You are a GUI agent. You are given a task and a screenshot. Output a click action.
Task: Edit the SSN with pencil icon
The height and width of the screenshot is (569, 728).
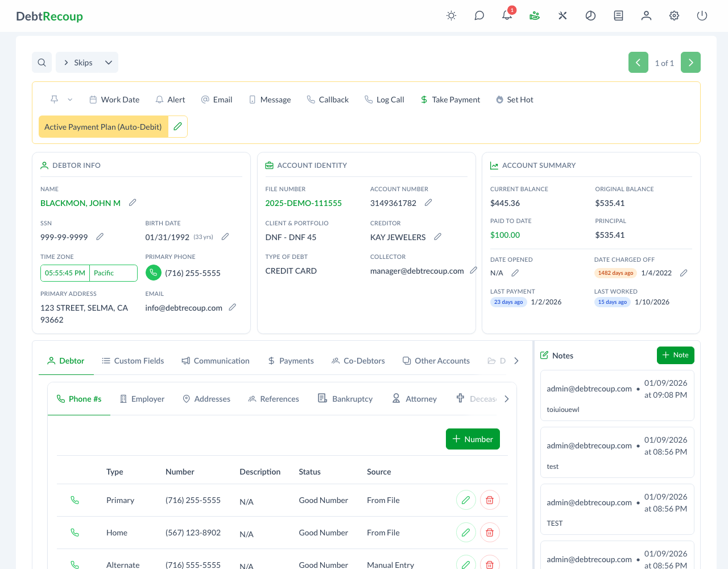[100, 237]
